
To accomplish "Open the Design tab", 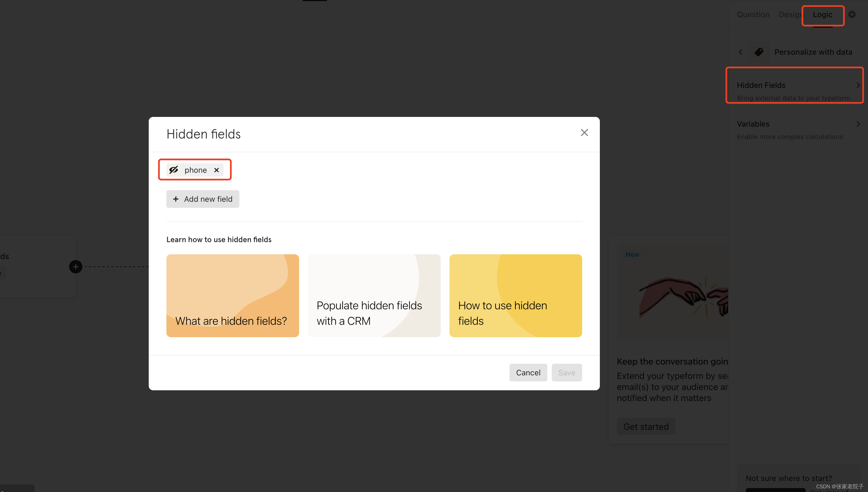I will [790, 15].
